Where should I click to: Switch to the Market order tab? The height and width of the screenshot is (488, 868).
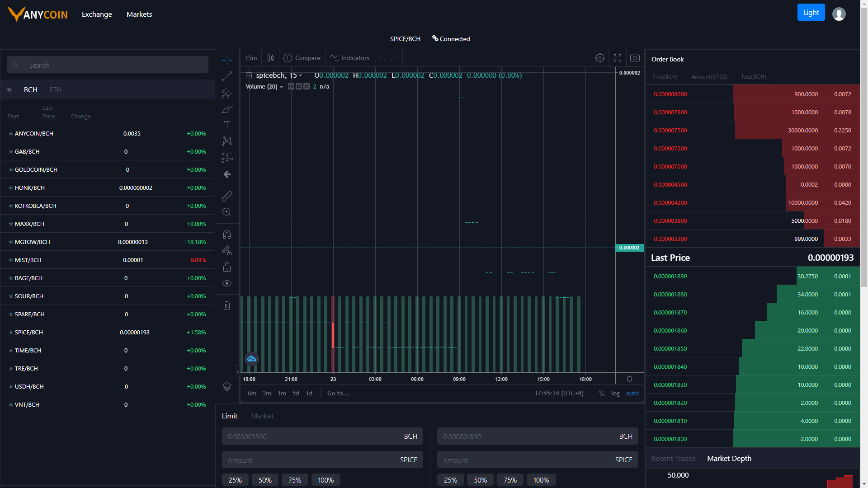coord(262,416)
